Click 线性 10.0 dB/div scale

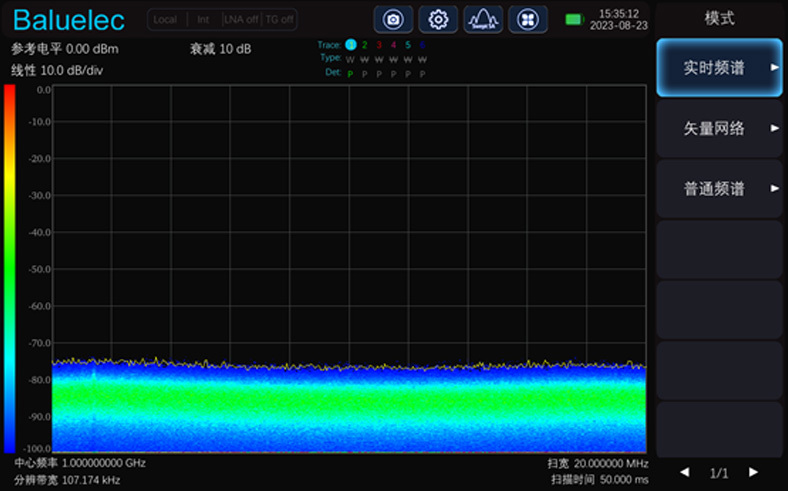(x=57, y=70)
